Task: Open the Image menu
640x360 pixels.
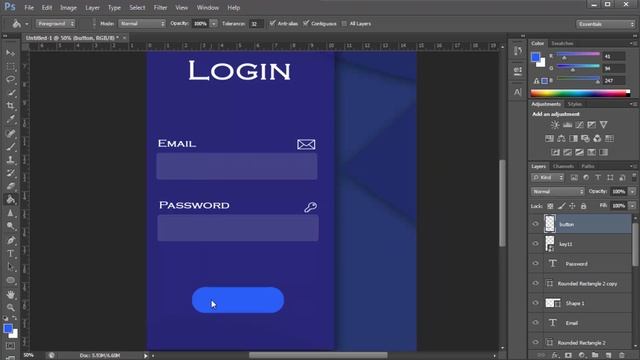Action: [68, 8]
